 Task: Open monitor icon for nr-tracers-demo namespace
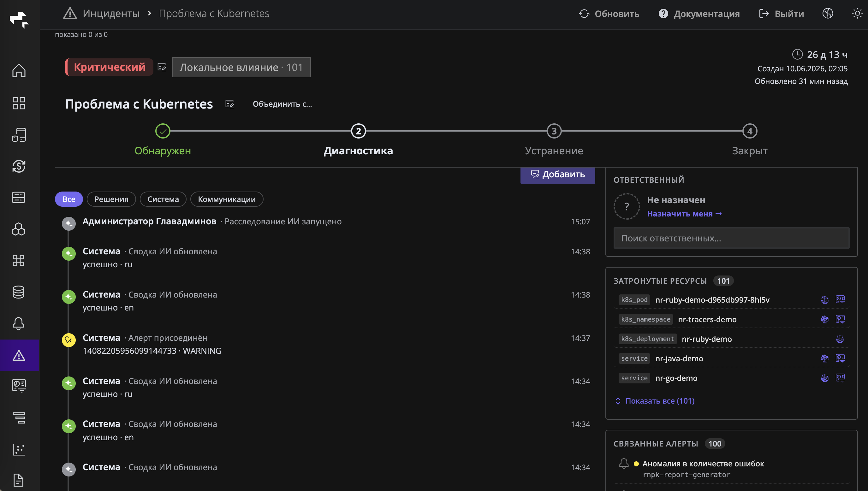tap(840, 319)
